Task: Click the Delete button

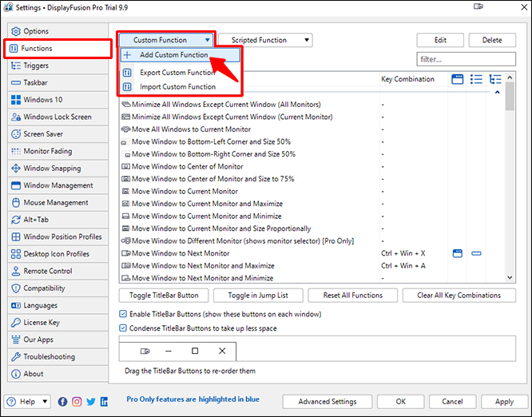Action: (x=492, y=40)
